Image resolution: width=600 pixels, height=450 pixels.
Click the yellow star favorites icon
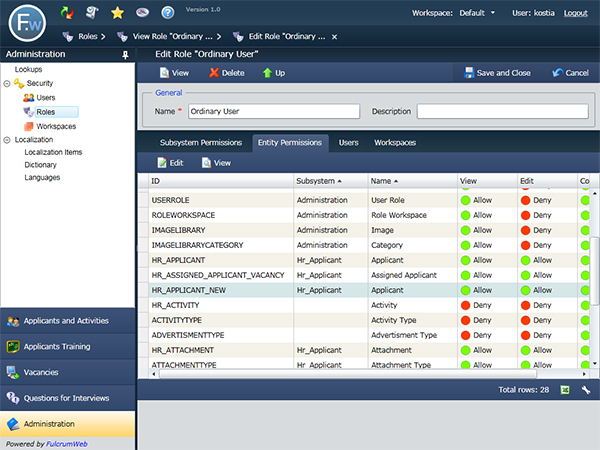[117, 13]
